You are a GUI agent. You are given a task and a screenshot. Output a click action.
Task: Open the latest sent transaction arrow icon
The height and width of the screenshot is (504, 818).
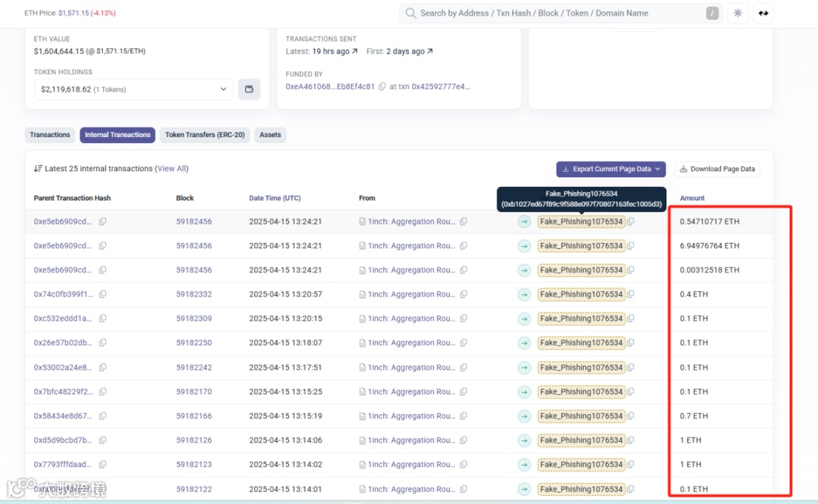354,51
